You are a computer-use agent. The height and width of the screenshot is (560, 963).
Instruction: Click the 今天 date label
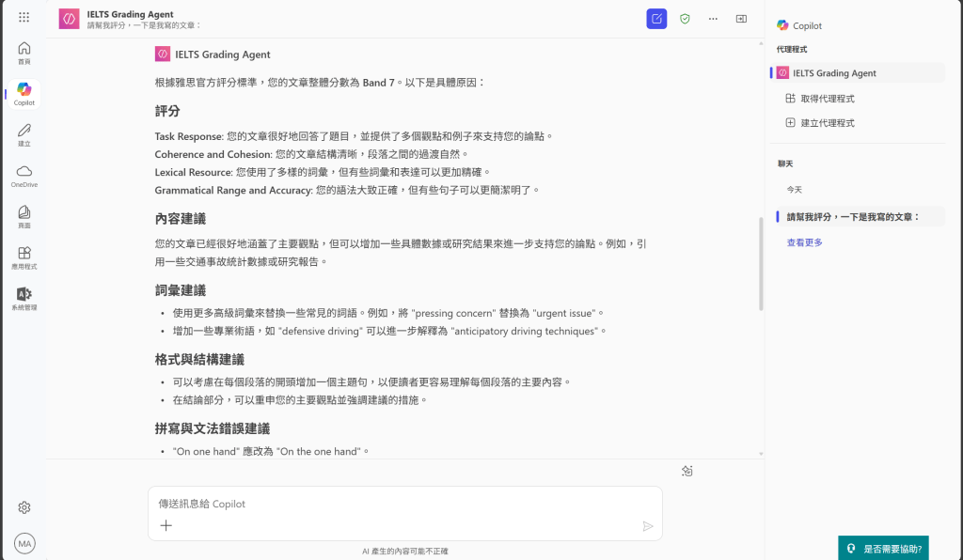click(x=794, y=190)
